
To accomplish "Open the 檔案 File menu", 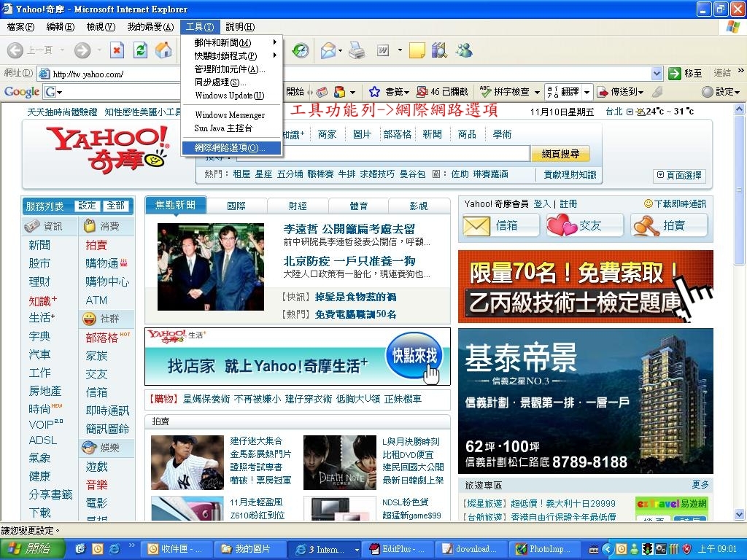I will 20,27.
